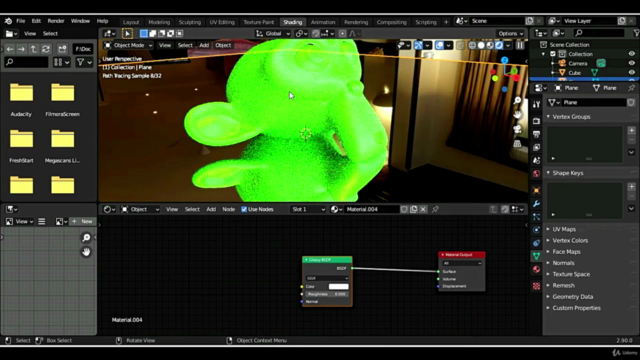Switch to wireframe viewport shading
Screen dimensions: 640x360
coord(472,45)
